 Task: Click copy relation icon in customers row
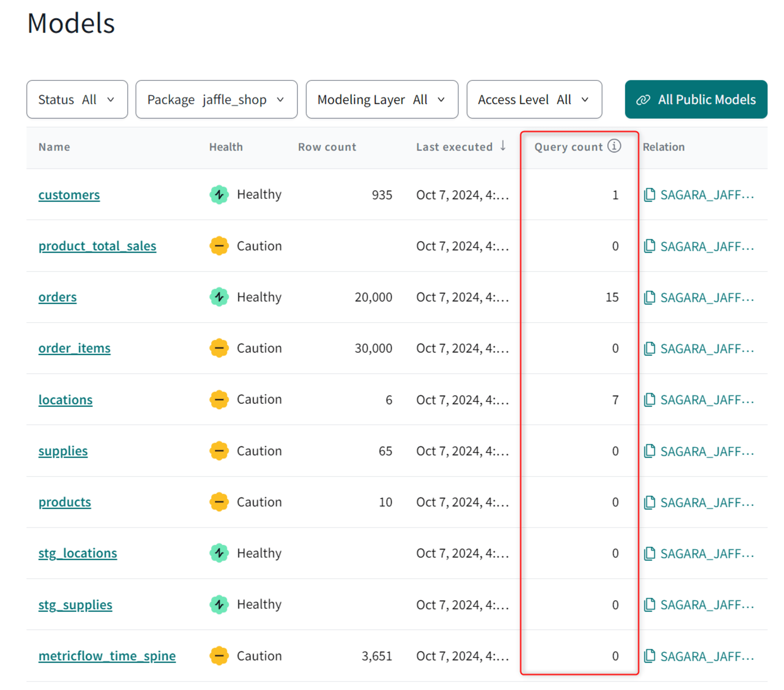(x=650, y=195)
